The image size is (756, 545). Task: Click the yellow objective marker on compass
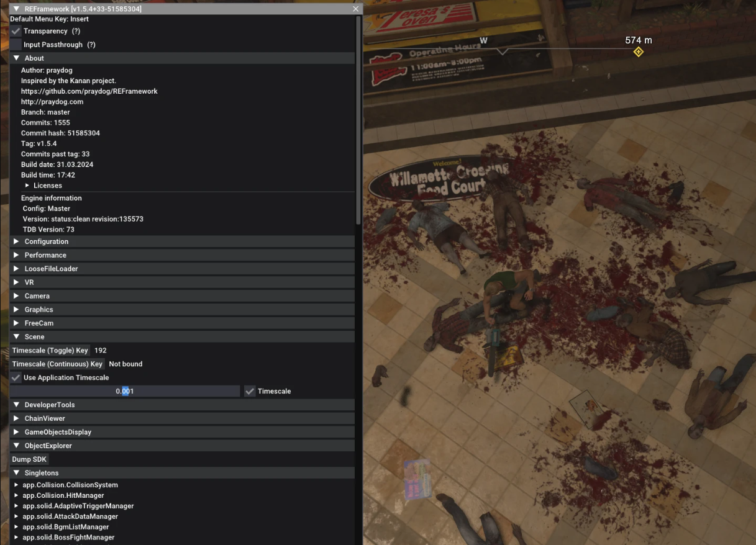click(x=638, y=52)
